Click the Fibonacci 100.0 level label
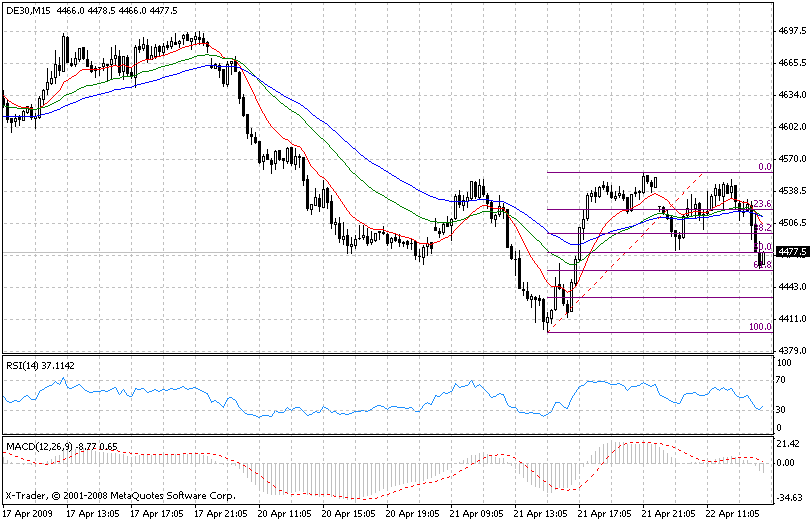Image resolution: width=811 pixels, height=521 pixels. (760, 327)
